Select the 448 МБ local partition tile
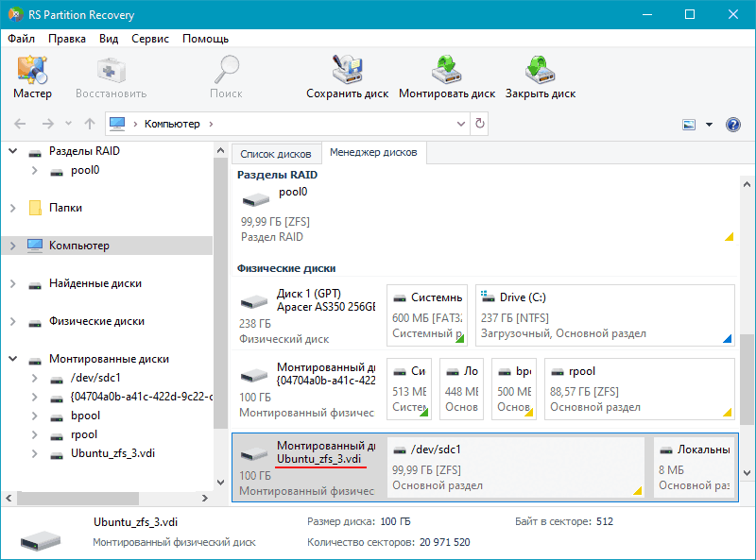 [461, 389]
